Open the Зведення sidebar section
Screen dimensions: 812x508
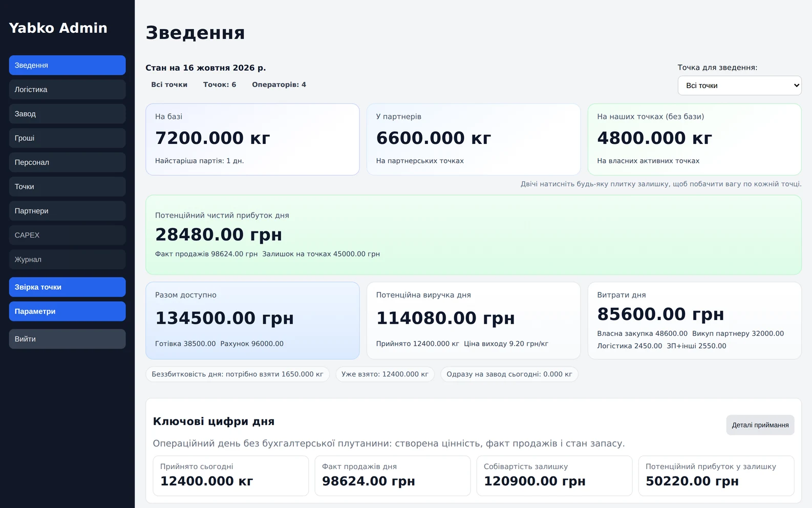coord(67,65)
